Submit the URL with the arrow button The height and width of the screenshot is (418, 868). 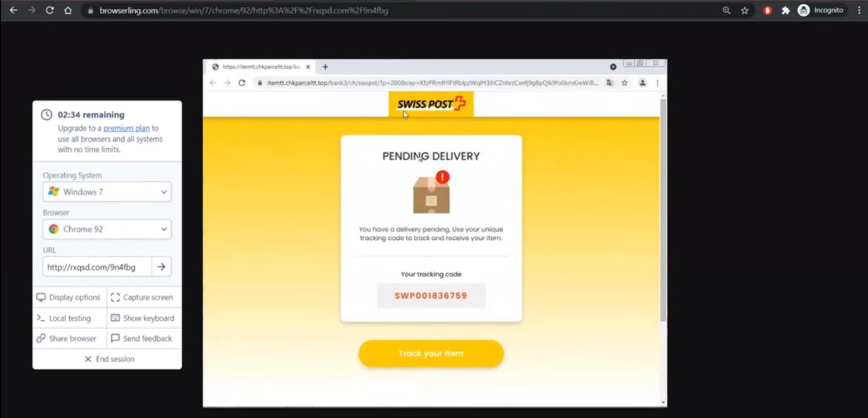click(x=162, y=267)
